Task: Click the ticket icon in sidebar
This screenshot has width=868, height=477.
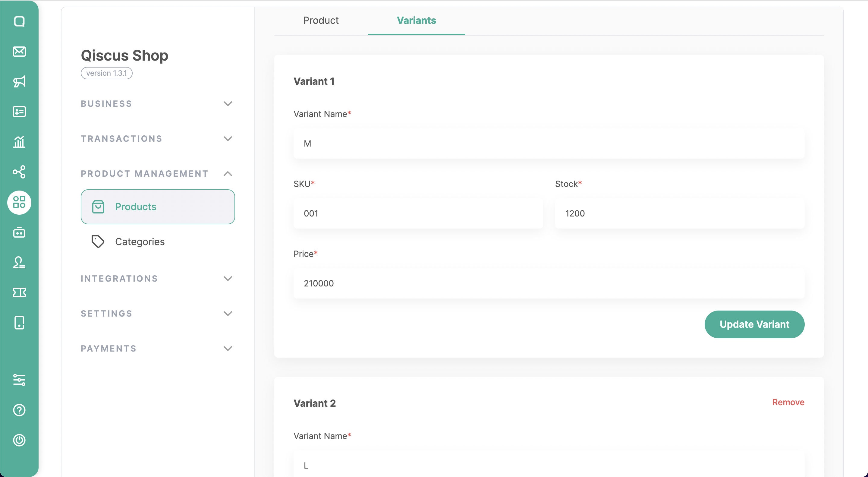Action: (19, 292)
